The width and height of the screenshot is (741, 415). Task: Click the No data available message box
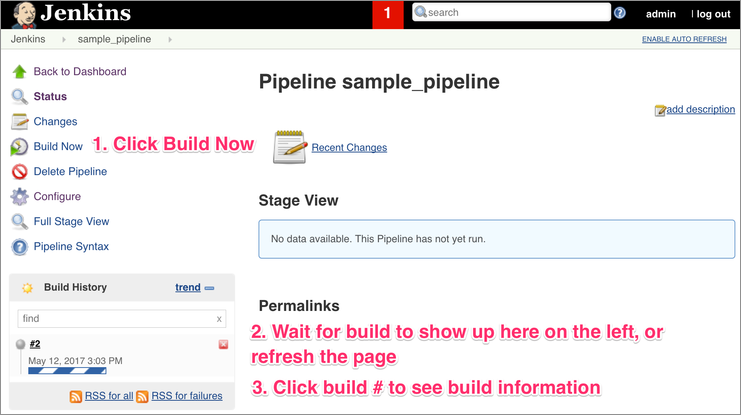coord(497,239)
